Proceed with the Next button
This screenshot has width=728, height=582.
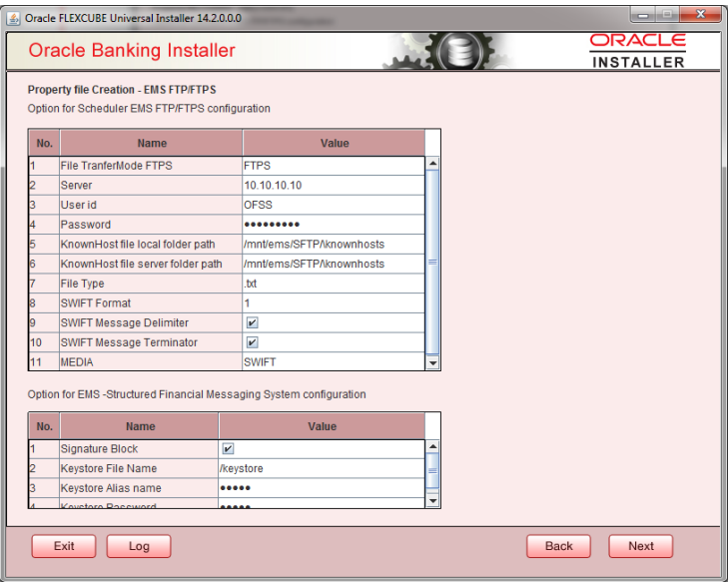[641, 546]
